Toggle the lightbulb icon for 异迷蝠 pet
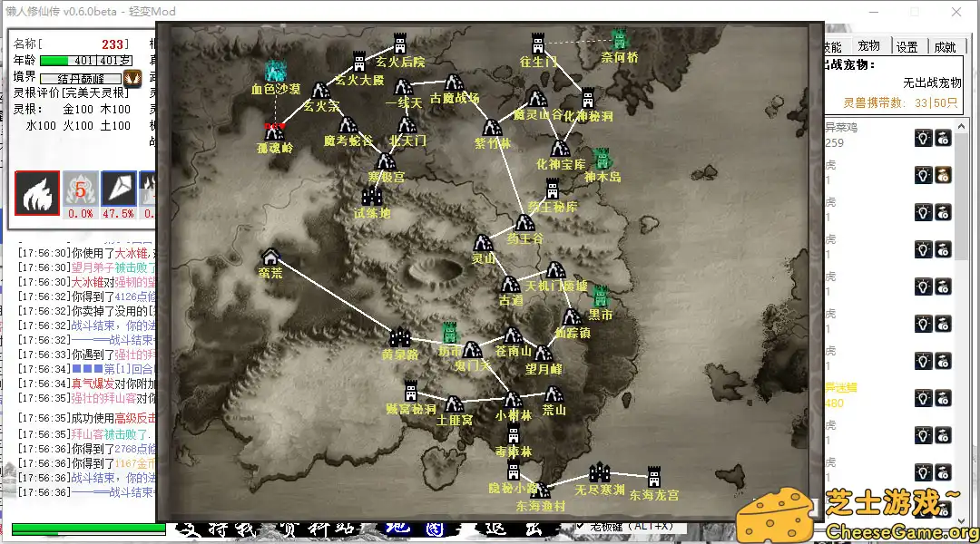The image size is (980, 544). point(923,398)
